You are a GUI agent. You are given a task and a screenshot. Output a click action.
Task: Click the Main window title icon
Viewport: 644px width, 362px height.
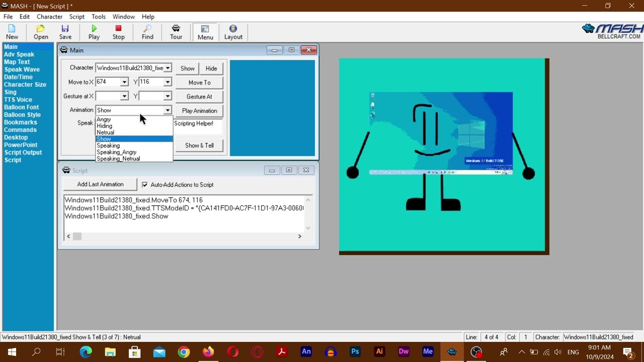64,50
